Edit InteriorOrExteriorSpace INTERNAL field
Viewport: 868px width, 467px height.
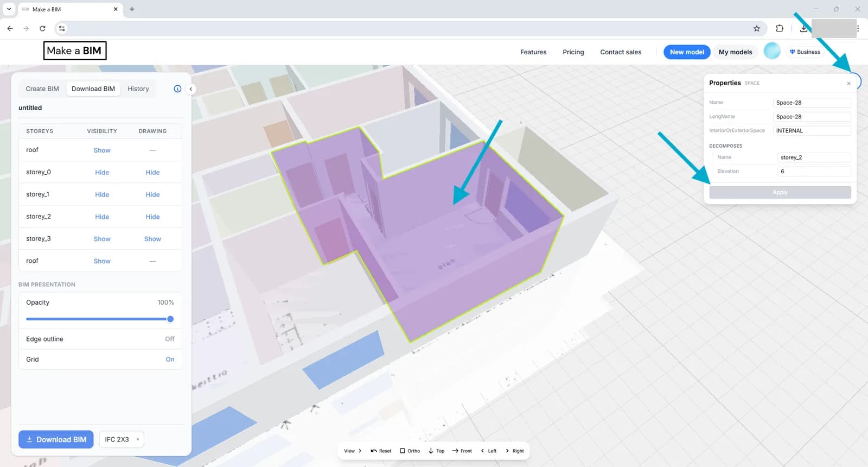(x=812, y=131)
